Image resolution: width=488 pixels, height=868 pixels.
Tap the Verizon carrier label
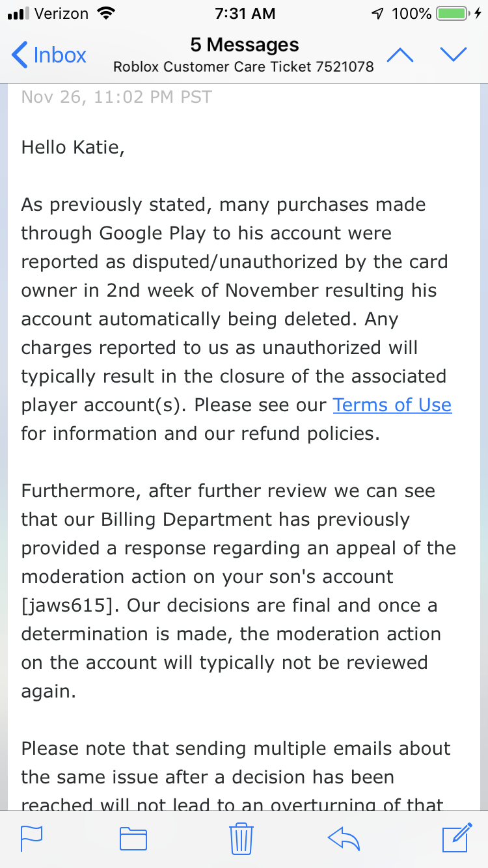click(61, 13)
